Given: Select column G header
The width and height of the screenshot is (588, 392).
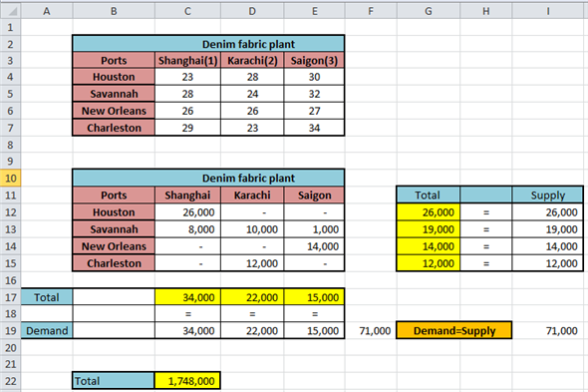Looking at the screenshot, I should click(x=429, y=11).
